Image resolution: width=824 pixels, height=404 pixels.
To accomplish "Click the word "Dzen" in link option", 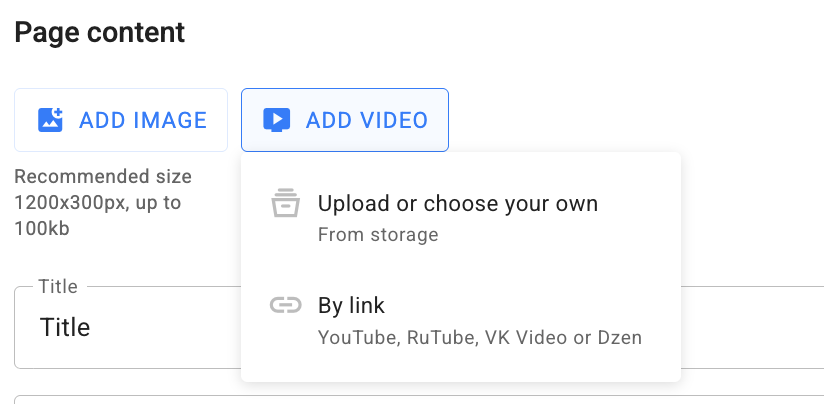I will (x=619, y=337).
